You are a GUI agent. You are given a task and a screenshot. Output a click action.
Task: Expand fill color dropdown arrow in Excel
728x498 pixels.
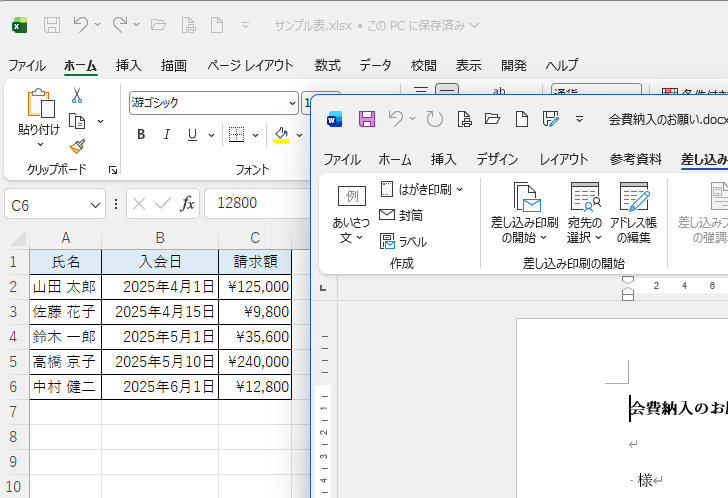tap(299, 135)
